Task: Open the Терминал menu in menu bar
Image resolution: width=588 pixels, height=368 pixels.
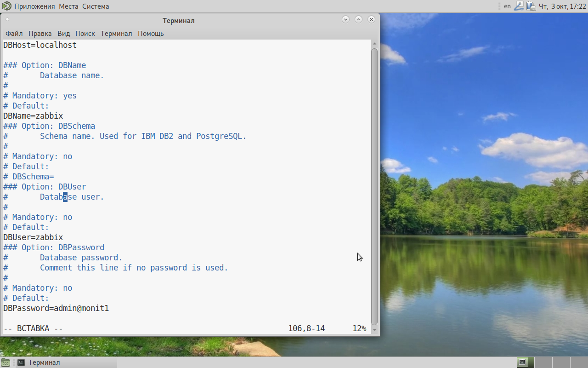Action: (116, 34)
